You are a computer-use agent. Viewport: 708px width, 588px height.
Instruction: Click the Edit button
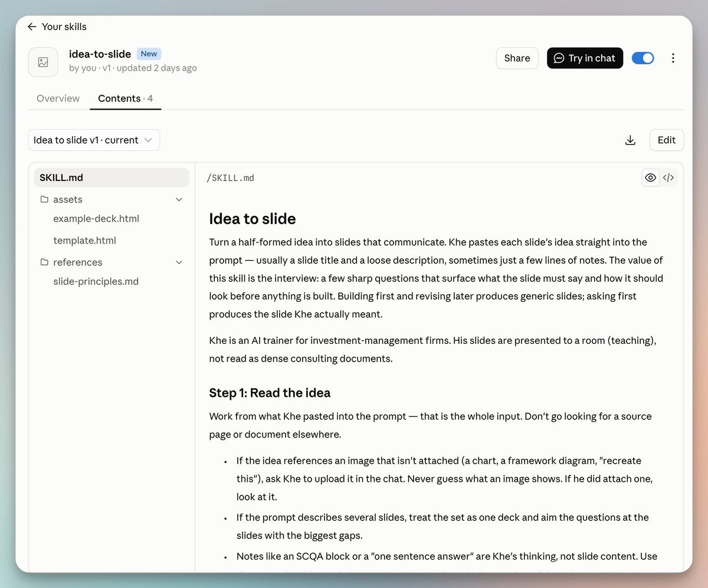[x=667, y=140]
